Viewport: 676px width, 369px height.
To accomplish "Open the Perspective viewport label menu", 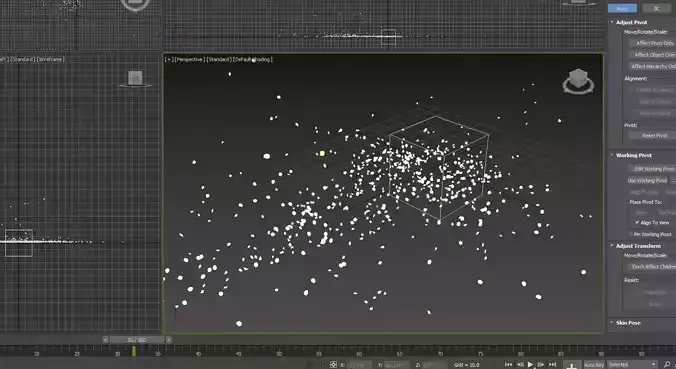I will [189, 59].
